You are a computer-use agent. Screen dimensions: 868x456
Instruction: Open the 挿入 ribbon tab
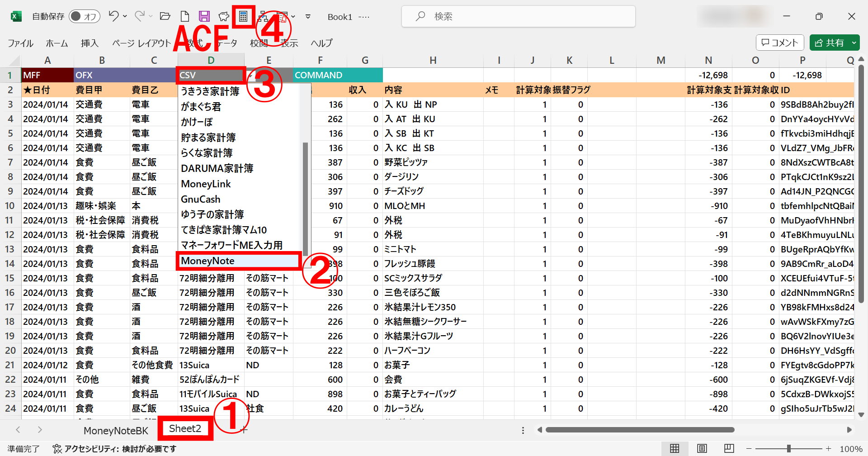pyautogui.click(x=90, y=43)
